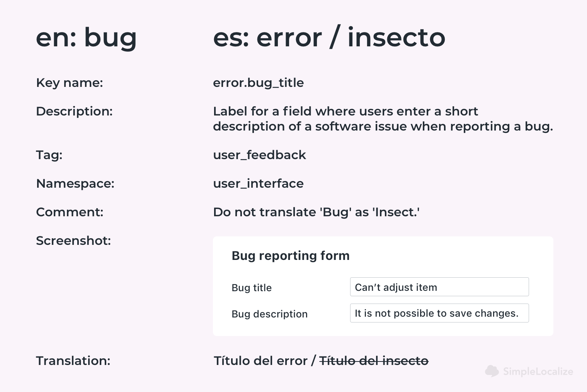Click the user_feedback tag value
The height and width of the screenshot is (392, 587).
pyautogui.click(x=259, y=155)
